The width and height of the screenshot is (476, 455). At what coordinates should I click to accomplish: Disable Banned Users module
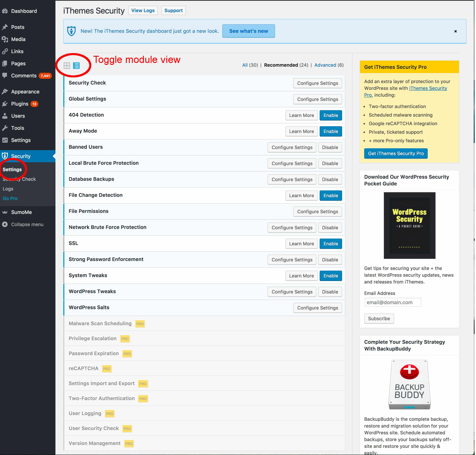[330, 147]
